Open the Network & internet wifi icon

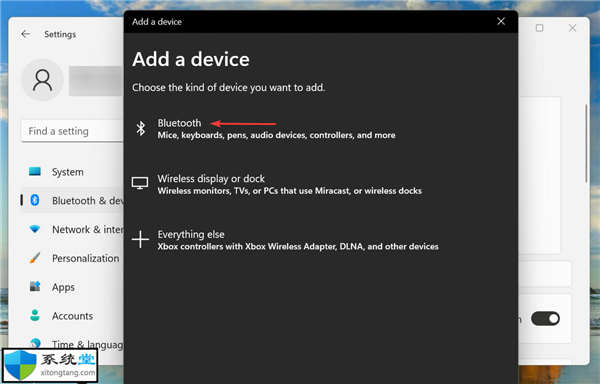point(35,229)
